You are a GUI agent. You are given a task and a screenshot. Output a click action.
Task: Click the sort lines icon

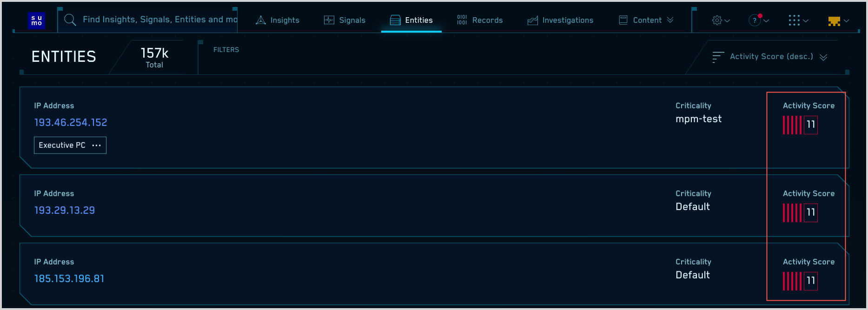click(x=718, y=57)
